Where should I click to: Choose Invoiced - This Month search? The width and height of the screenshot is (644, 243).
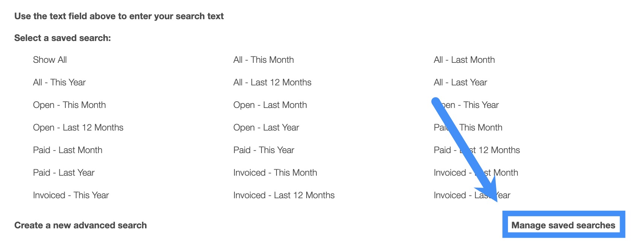275,173
